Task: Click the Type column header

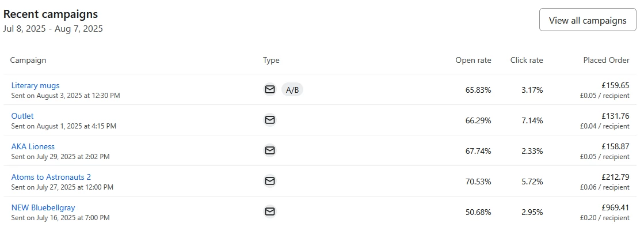Action: (x=271, y=60)
